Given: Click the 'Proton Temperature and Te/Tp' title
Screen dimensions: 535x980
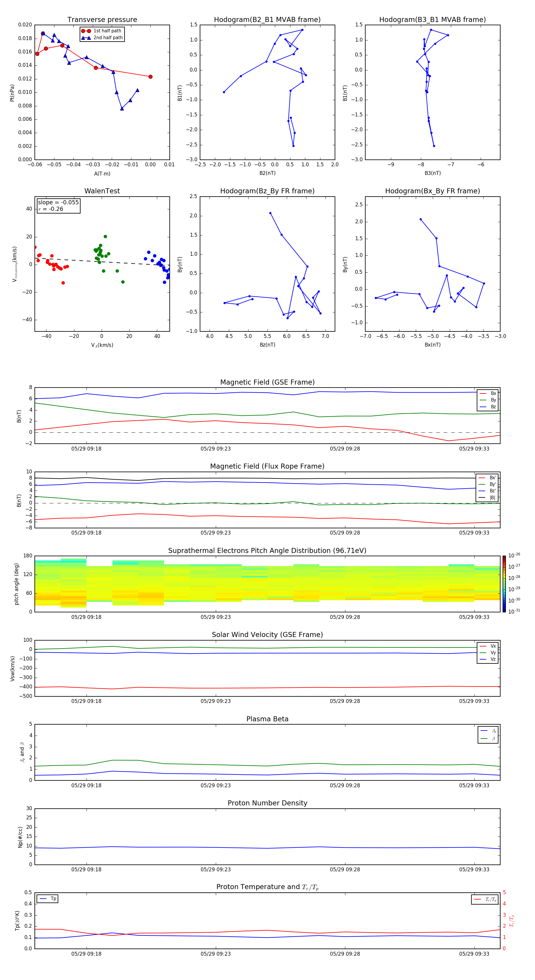Looking at the screenshot, I should point(267,887).
